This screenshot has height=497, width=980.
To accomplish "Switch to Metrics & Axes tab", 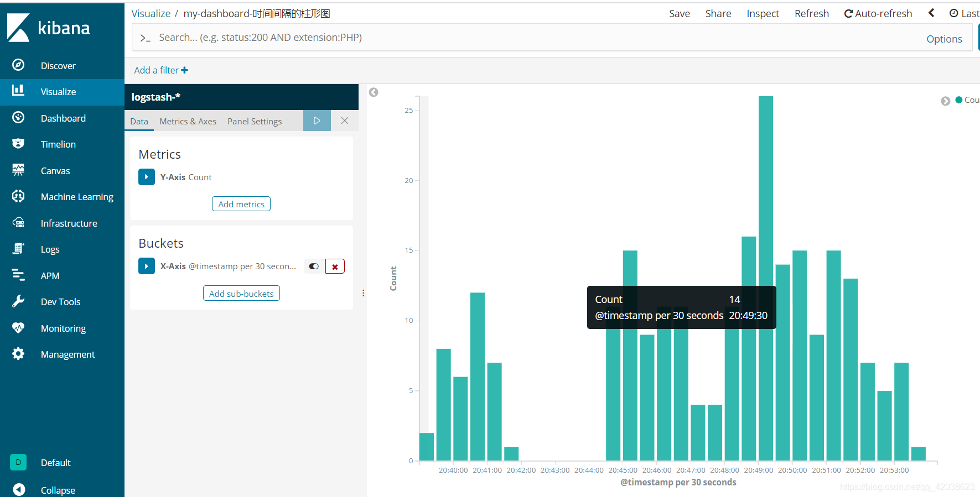I will 188,121.
